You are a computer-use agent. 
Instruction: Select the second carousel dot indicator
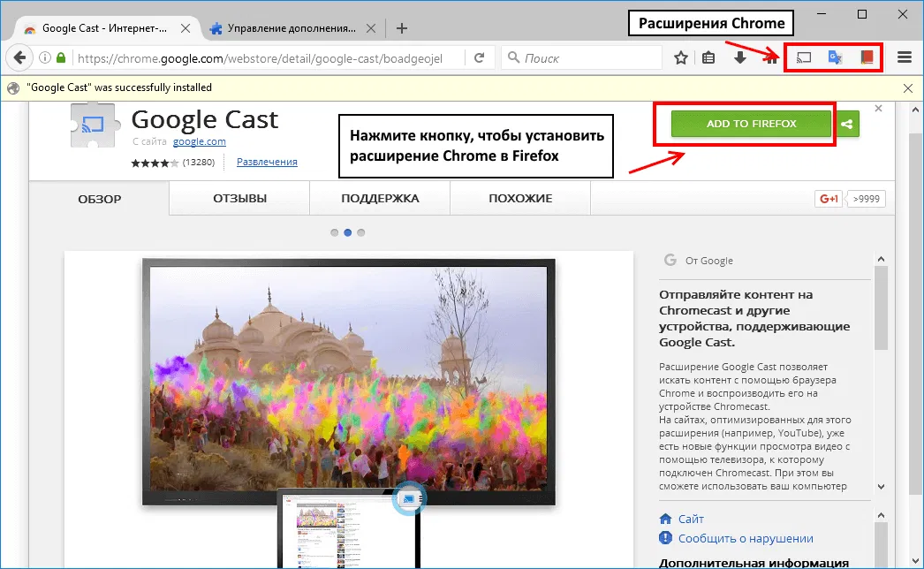click(347, 232)
